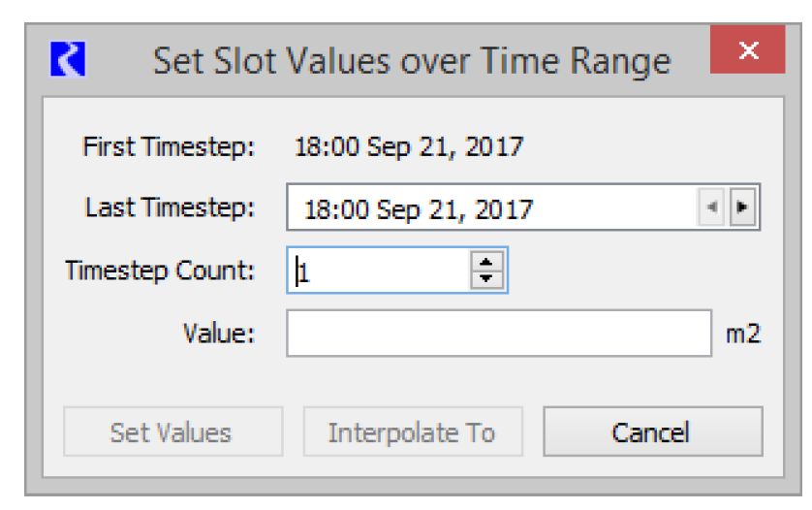This screenshot has width=812, height=510.
Task: Click the First Timestep label
Action: point(169,146)
